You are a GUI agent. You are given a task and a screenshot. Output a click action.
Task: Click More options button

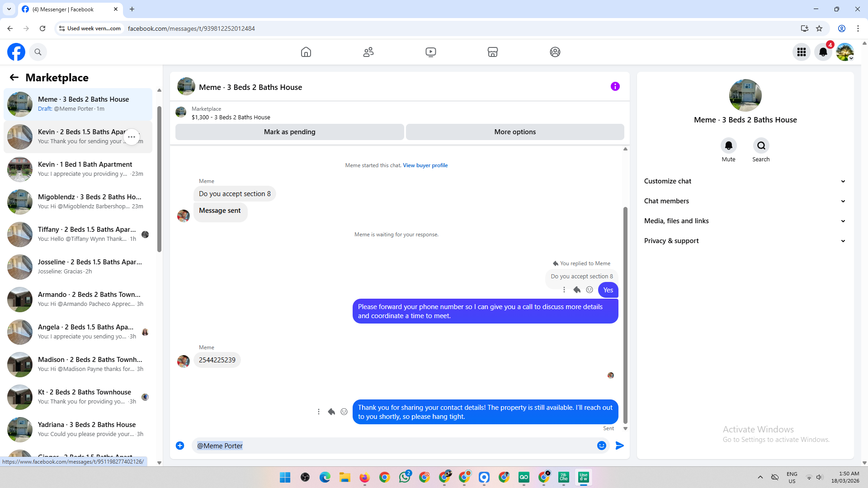click(515, 132)
